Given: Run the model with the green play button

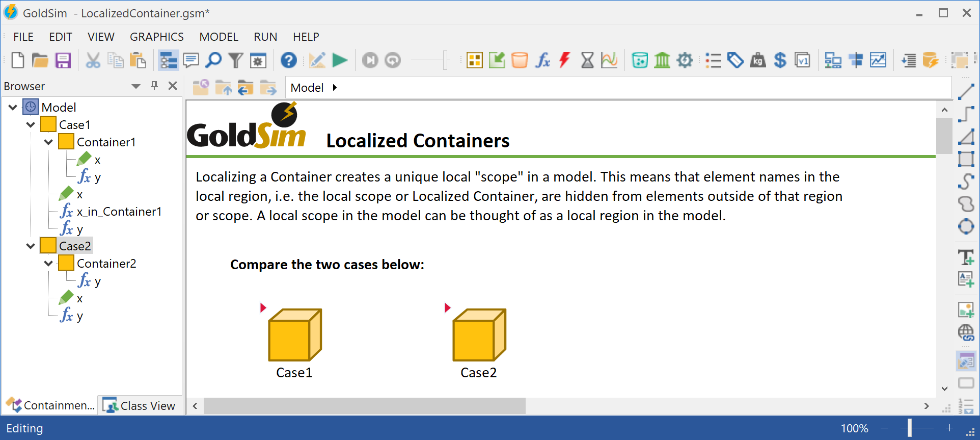Looking at the screenshot, I should (340, 60).
